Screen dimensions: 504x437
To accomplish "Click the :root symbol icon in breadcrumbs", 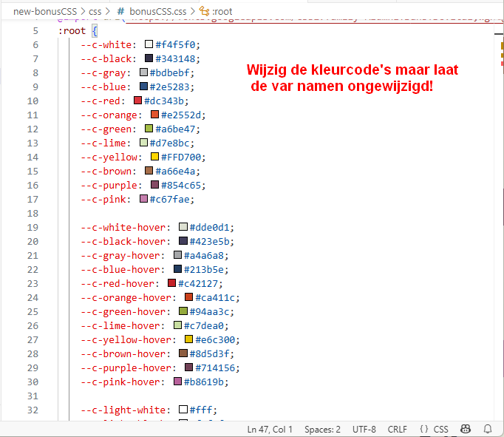I will coord(205,12).
